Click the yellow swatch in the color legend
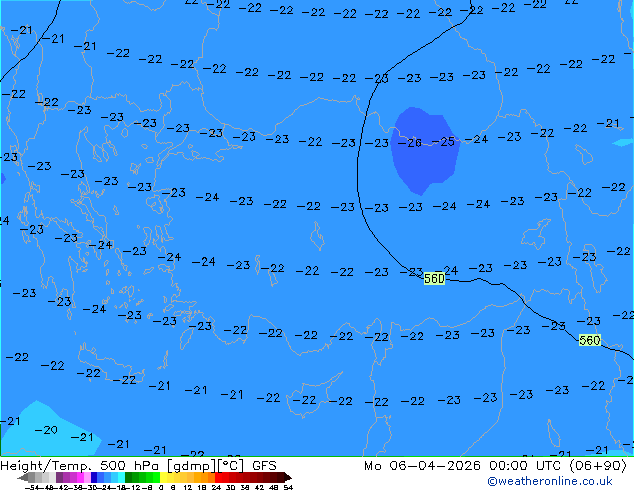 pos(163,477)
